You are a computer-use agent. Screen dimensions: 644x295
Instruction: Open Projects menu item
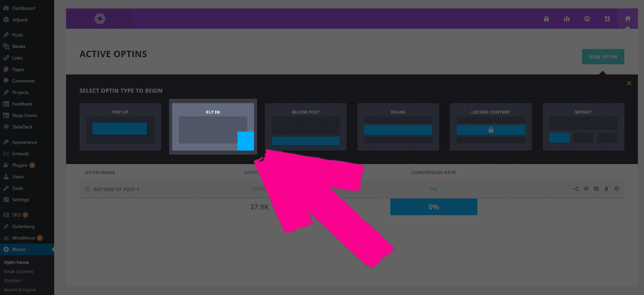[27, 92]
